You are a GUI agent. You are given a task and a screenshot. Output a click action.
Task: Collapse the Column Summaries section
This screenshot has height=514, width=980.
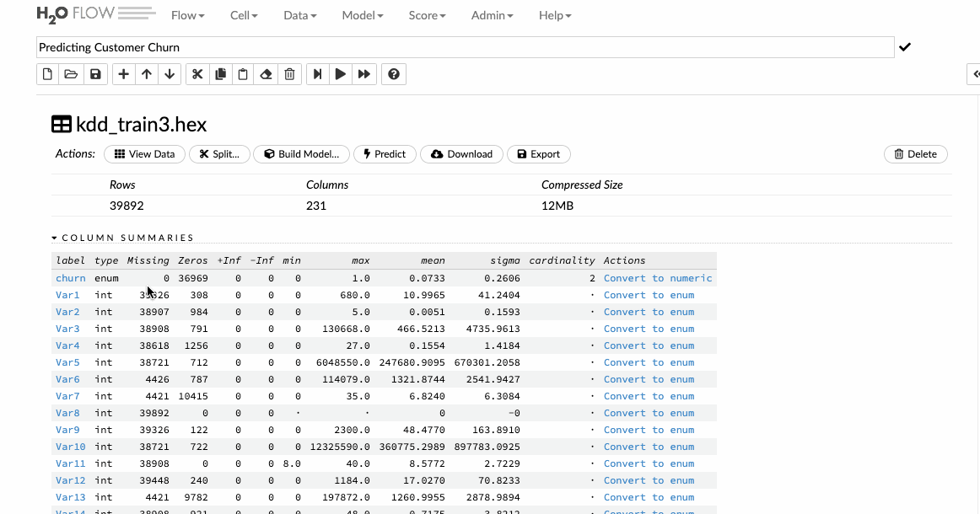(x=122, y=238)
